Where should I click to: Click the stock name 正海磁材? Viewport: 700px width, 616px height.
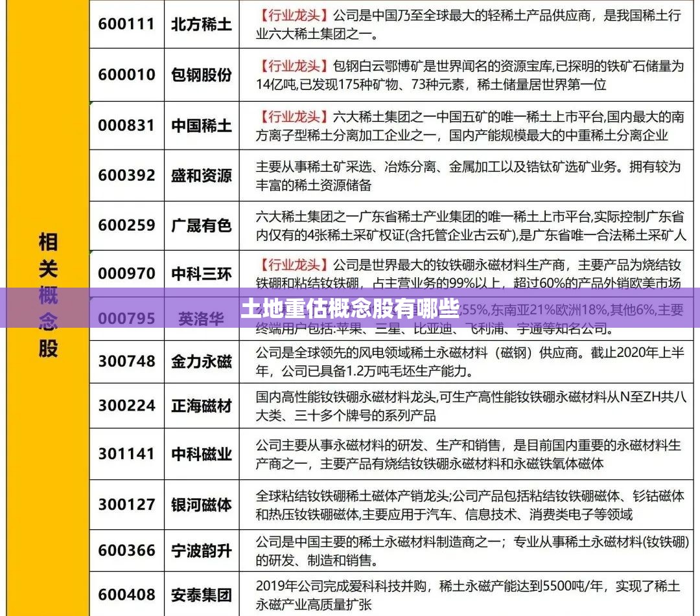point(202,406)
